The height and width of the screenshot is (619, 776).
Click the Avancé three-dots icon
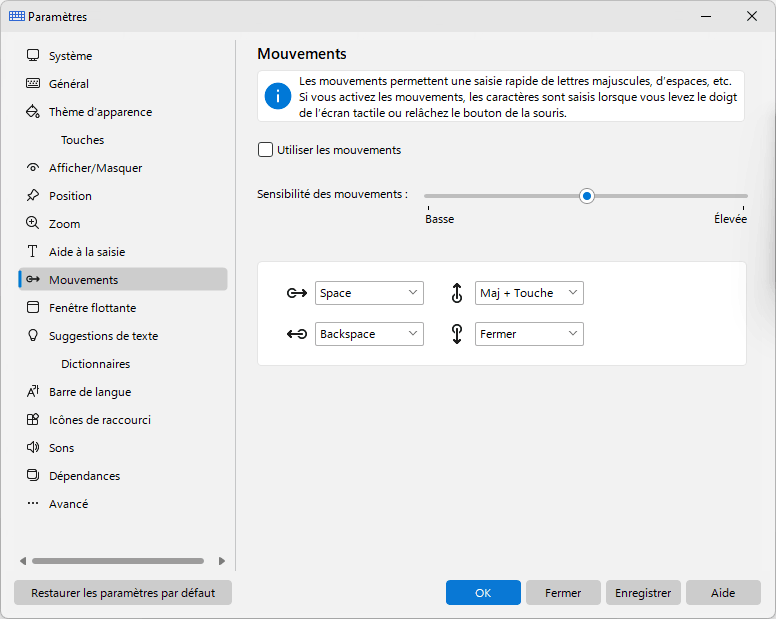coord(33,503)
